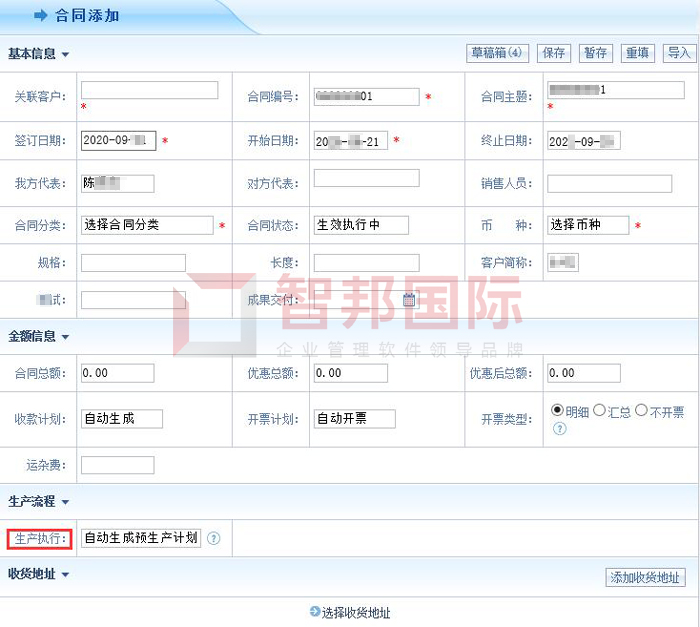The image size is (700, 627).
Task: Open the 合同分类 dropdown
Action: (x=147, y=225)
